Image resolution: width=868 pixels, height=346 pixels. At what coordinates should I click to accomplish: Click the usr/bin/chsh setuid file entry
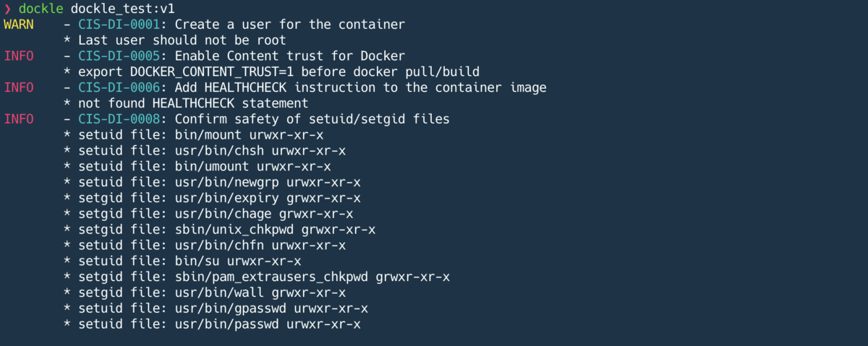pos(205,150)
